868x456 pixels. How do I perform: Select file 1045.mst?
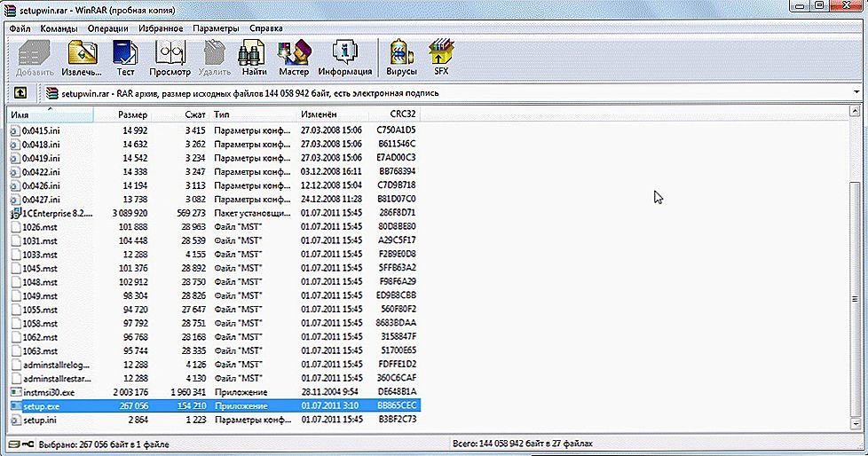pyautogui.click(x=40, y=269)
